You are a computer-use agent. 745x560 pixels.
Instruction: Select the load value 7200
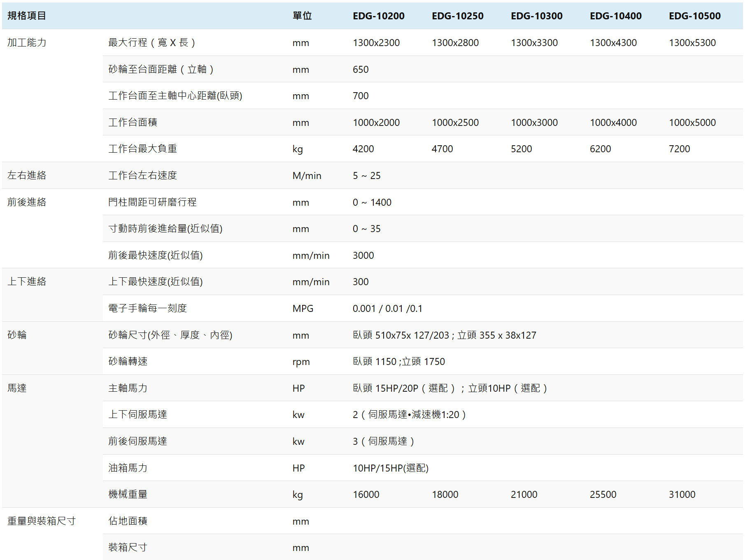(680, 149)
